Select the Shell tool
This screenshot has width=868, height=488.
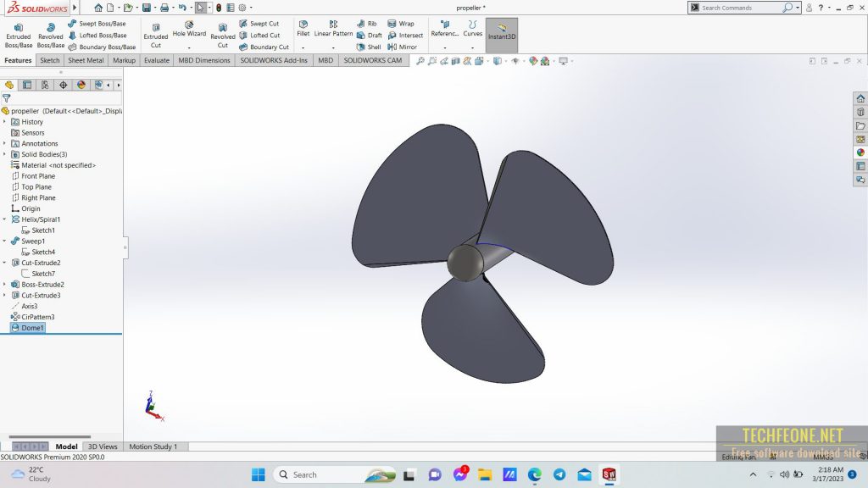370,47
